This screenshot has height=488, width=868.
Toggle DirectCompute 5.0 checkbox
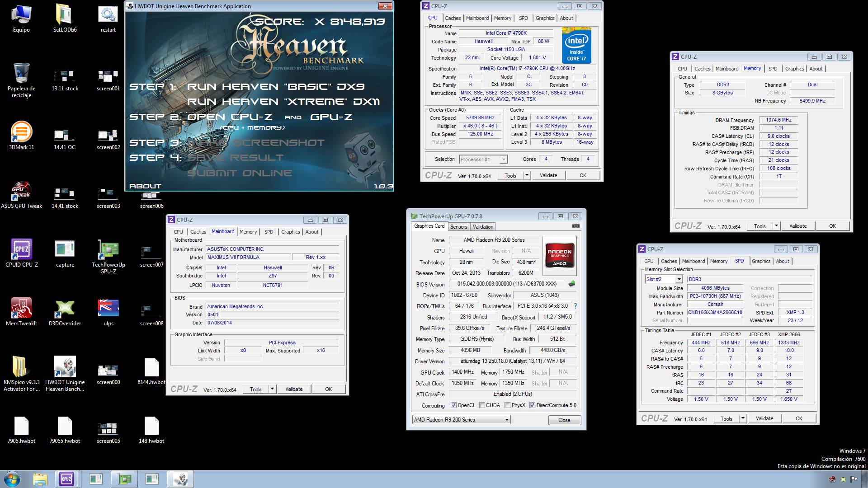[x=532, y=405]
